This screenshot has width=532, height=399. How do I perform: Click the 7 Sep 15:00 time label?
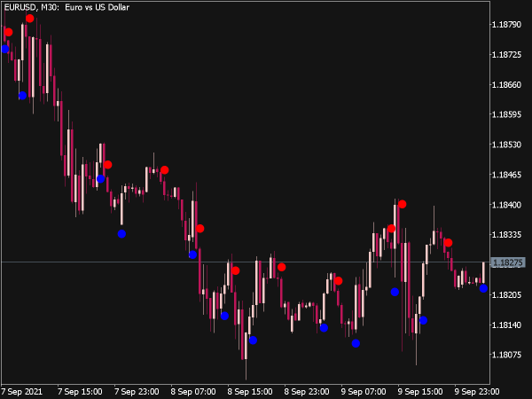pos(80,392)
